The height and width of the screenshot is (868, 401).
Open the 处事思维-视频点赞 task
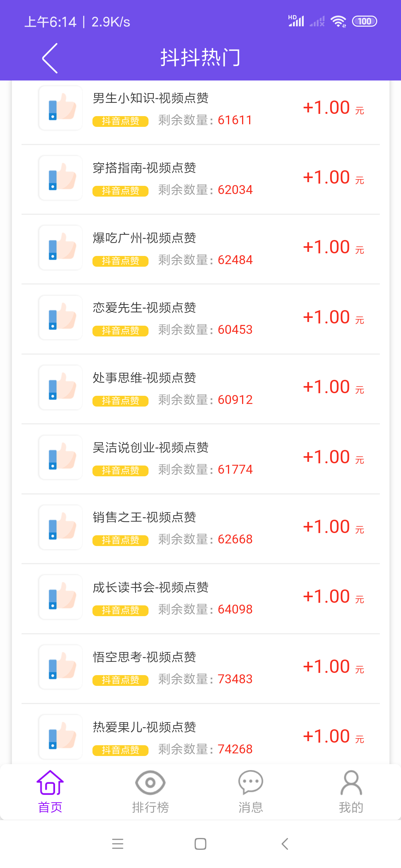[x=144, y=378]
